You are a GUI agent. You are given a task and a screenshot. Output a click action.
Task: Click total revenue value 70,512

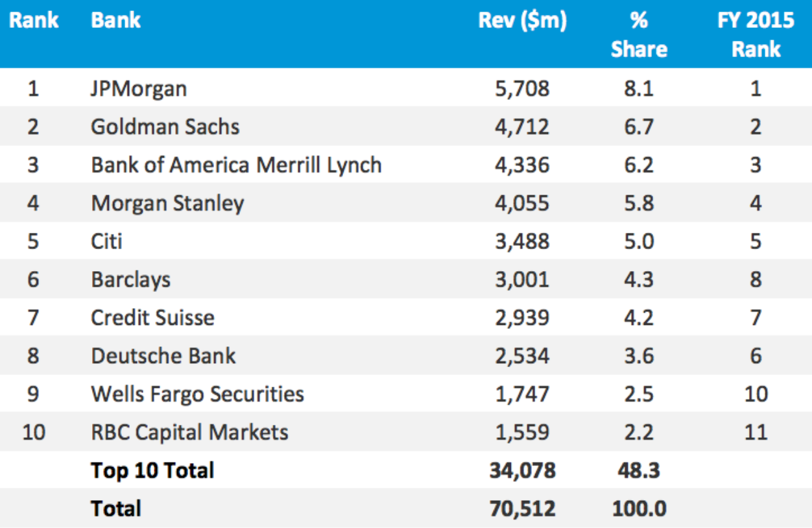coord(522,509)
